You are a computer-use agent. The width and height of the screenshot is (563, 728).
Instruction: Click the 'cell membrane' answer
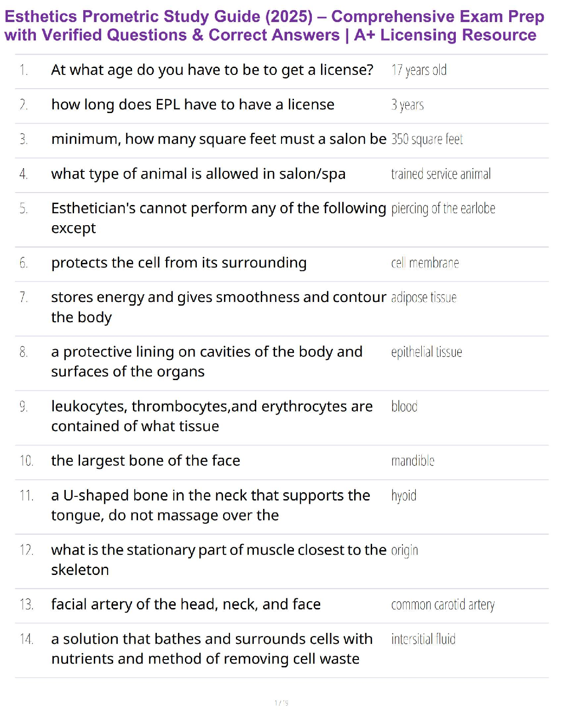click(x=425, y=263)
